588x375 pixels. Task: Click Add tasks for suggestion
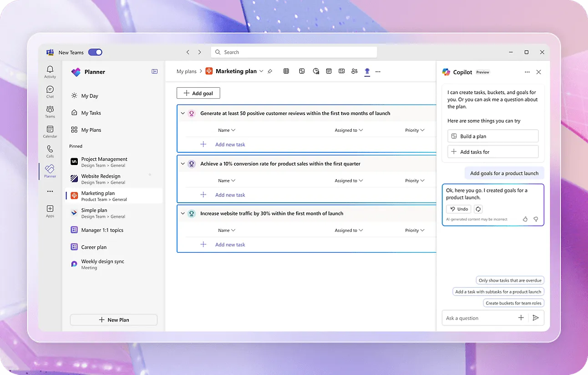[x=493, y=152]
